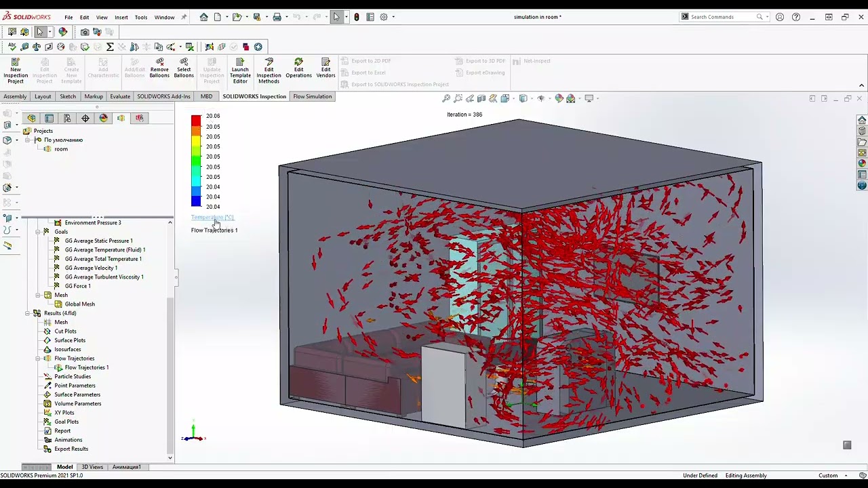The width and height of the screenshot is (868, 488).
Task: Switch to the Evaluate tab
Action: [120, 96]
